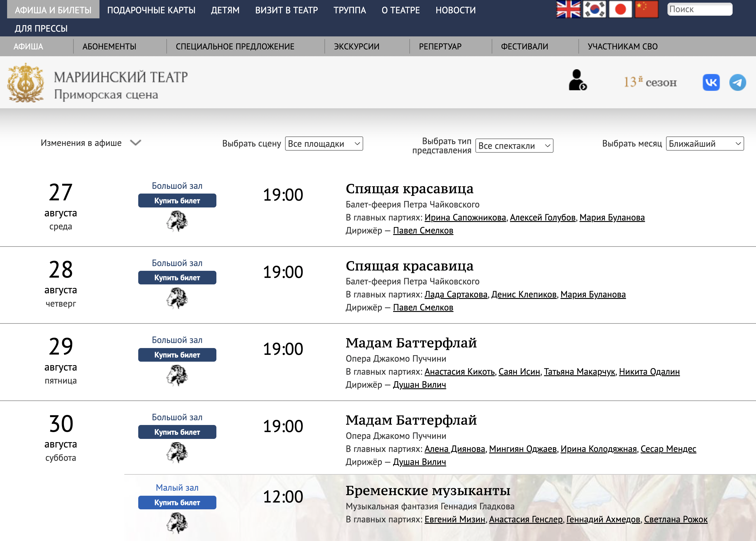756x541 pixels.
Task: Select the РЕПЕРТУАР submenu tab
Action: (440, 46)
